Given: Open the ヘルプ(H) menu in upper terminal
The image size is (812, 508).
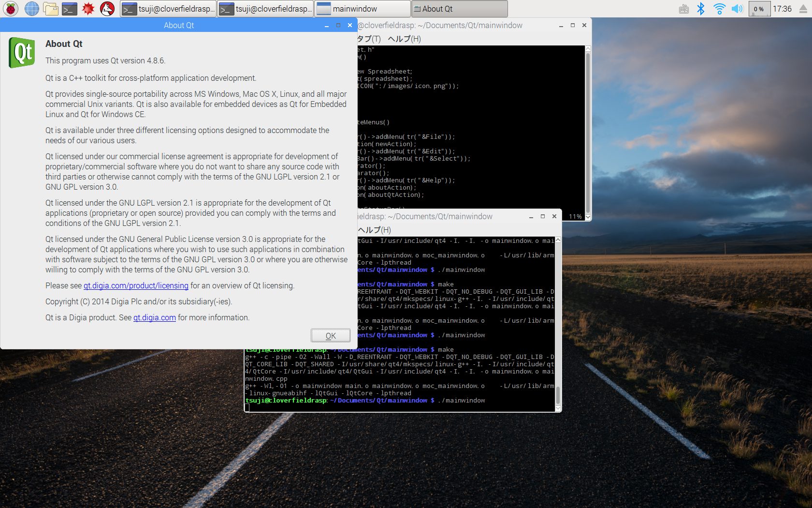Looking at the screenshot, I should coord(404,39).
